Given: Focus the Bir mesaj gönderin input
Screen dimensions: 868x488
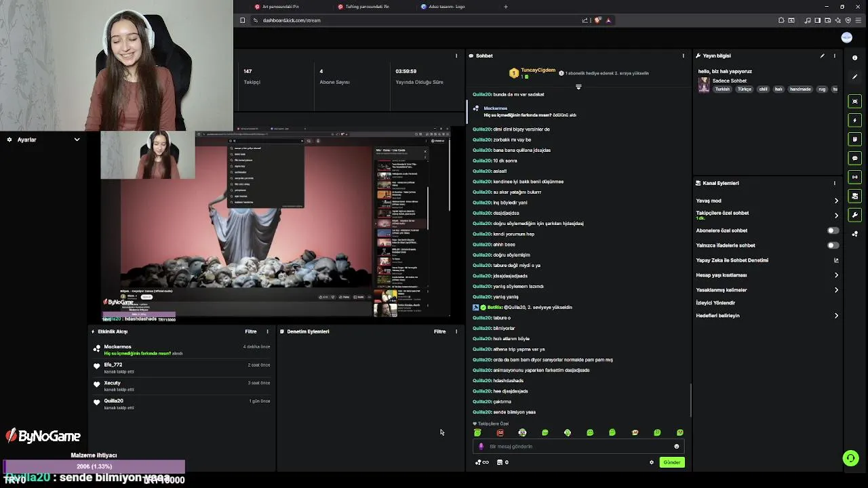Looking at the screenshot, I should [577, 447].
